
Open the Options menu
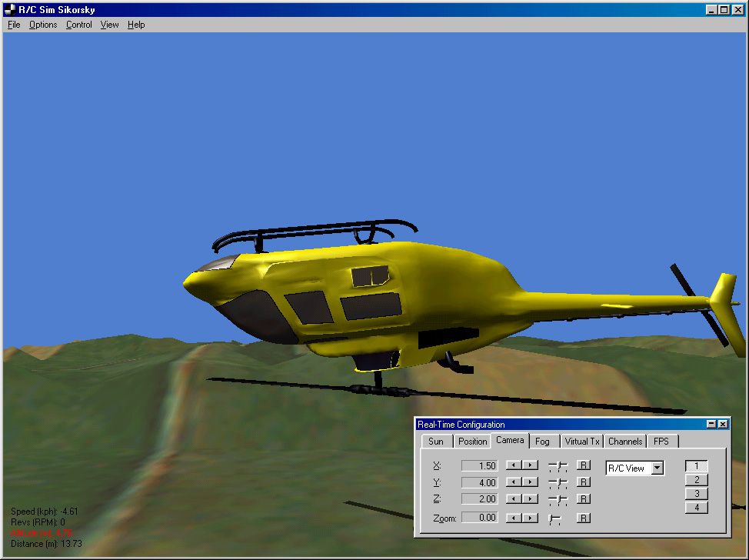coord(42,25)
